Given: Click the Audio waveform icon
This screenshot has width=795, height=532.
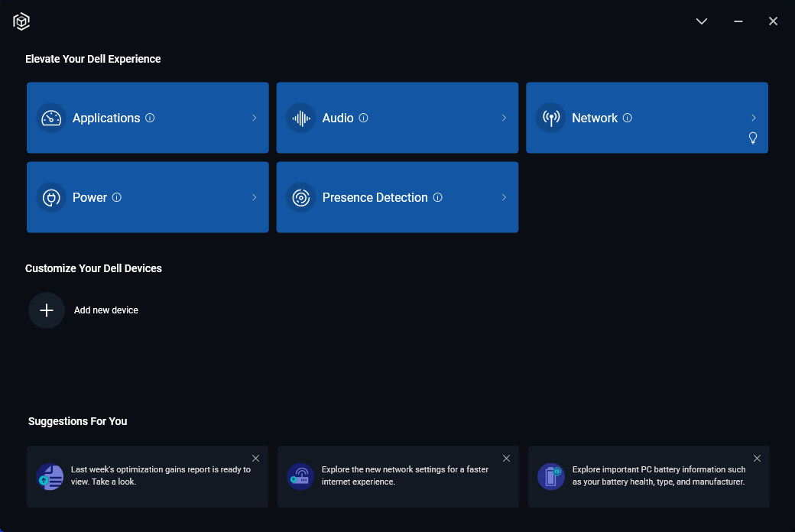Looking at the screenshot, I should pos(301,118).
